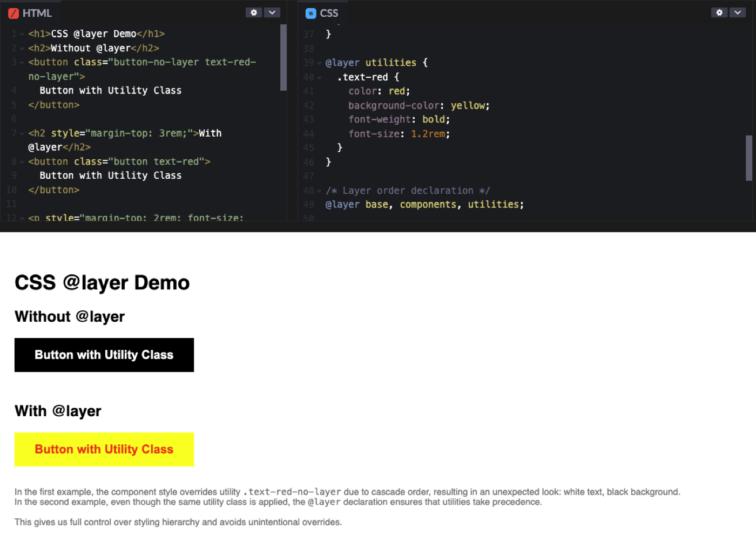Open CSS editor settings gear
The image size is (756, 542).
pyautogui.click(x=719, y=12)
